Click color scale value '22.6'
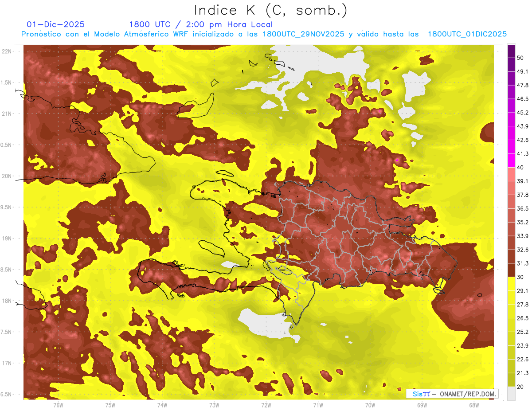The width and height of the screenshot is (532, 411). 523,359
